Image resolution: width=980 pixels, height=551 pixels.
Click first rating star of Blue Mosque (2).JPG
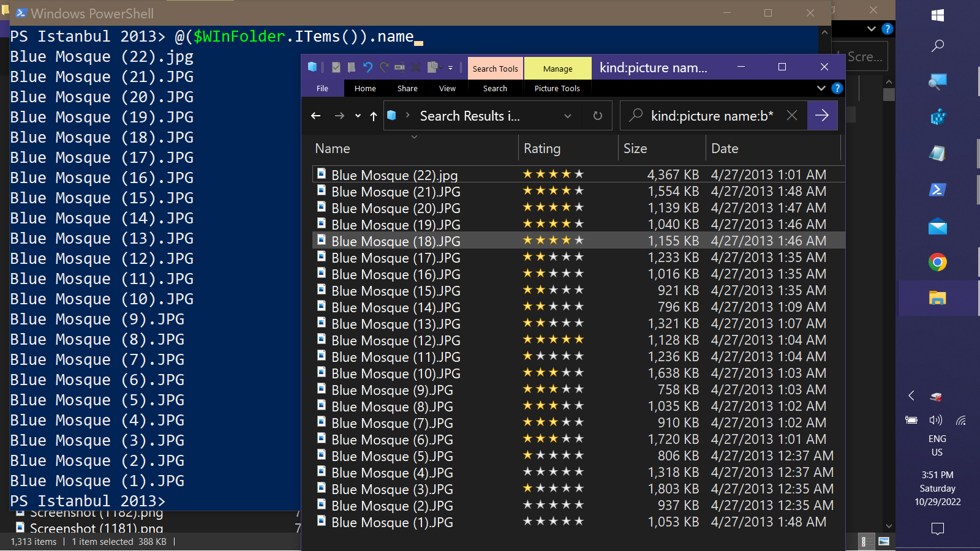[527, 504]
